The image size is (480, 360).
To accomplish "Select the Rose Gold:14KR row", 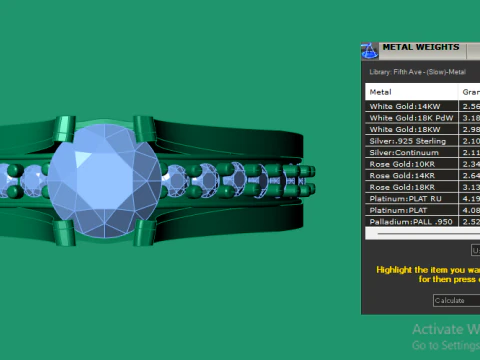I will 423,176.
